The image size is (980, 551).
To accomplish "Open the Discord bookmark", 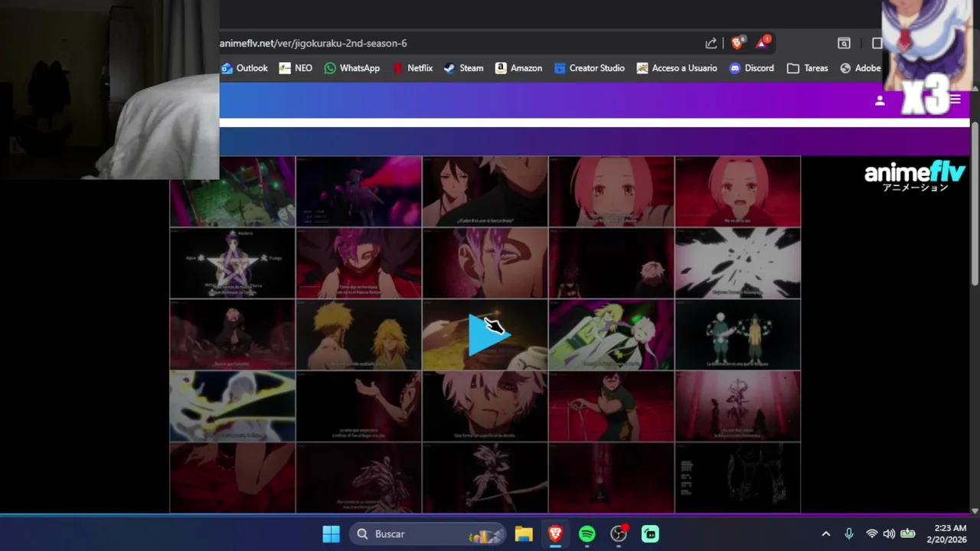I will tap(751, 68).
